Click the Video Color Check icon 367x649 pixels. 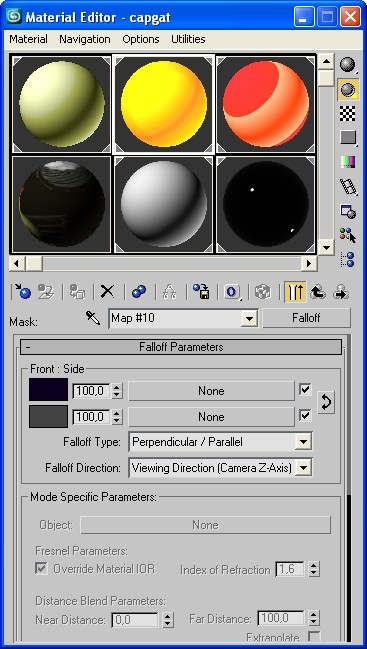[x=348, y=162]
